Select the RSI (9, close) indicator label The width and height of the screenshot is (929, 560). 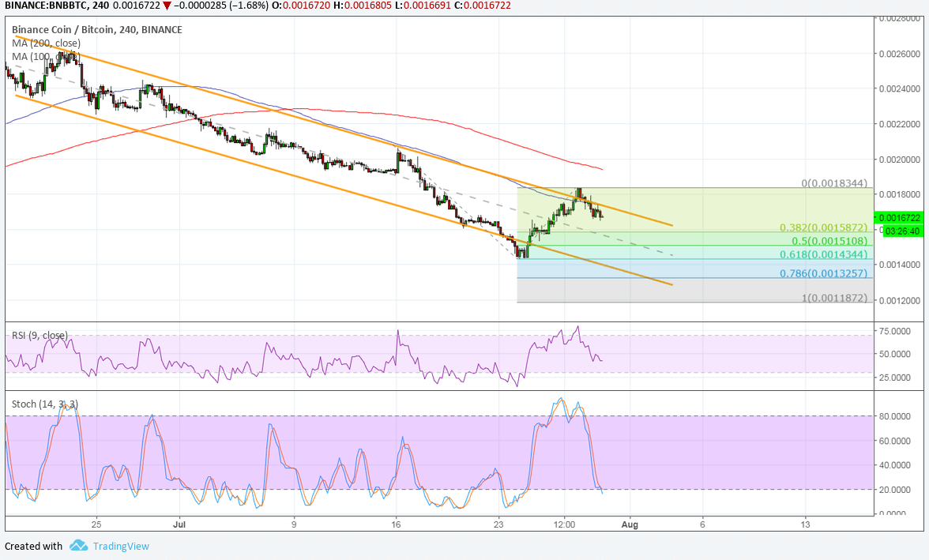[x=39, y=336]
